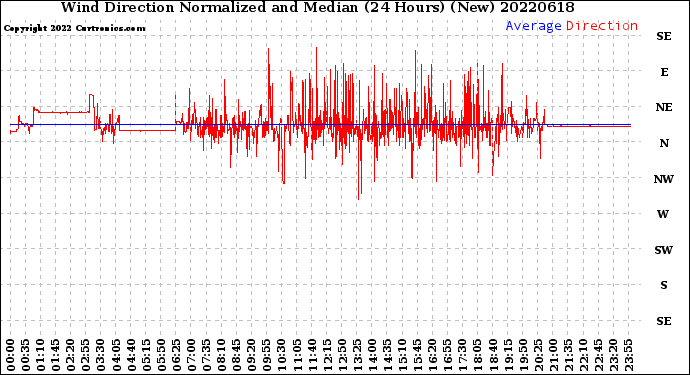Click the 20:25 time axis label
This screenshot has width=690, height=375.
538,355
